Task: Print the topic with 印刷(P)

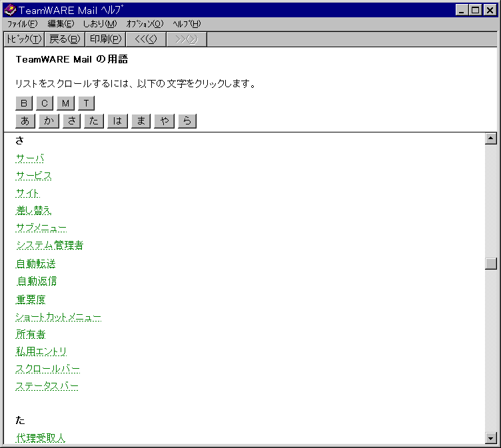Action: coord(105,39)
